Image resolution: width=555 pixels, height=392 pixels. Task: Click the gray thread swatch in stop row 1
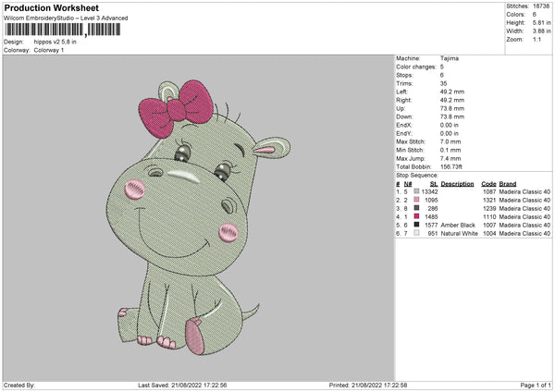pyautogui.click(x=416, y=191)
